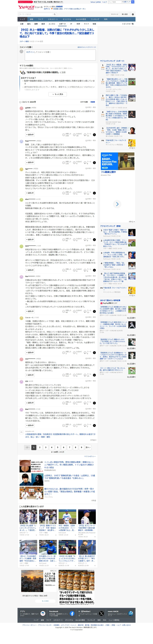Click なるほど icon on ita*******'s comment
The image size is (153, 644).
point(74,311)
